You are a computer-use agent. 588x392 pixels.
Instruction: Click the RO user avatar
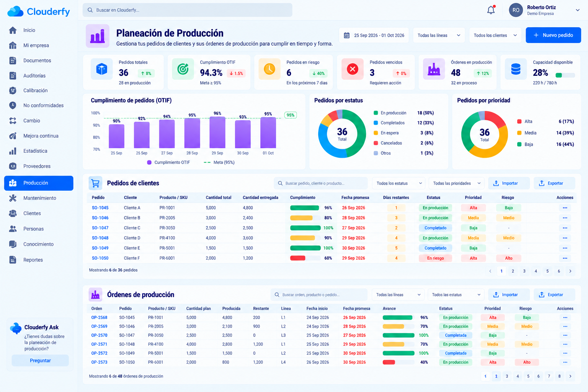click(x=516, y=10)
